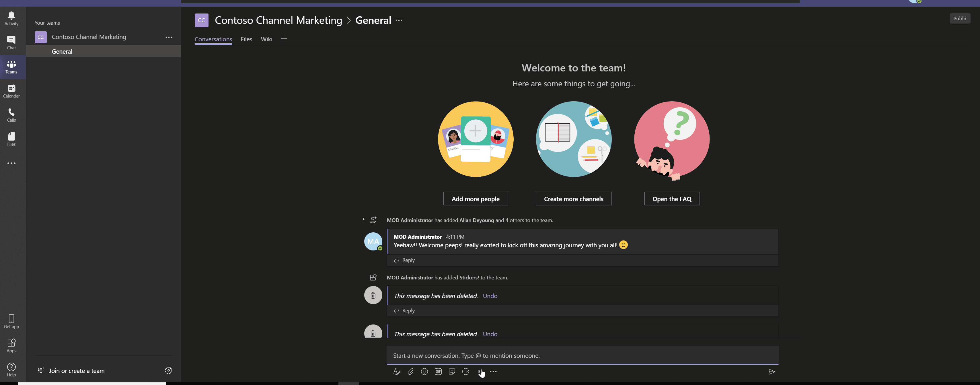The height and width of the screenshot is (385, 980).
Task: Click the emoji/reaction icon in toolbar
Action: point(424,372)
